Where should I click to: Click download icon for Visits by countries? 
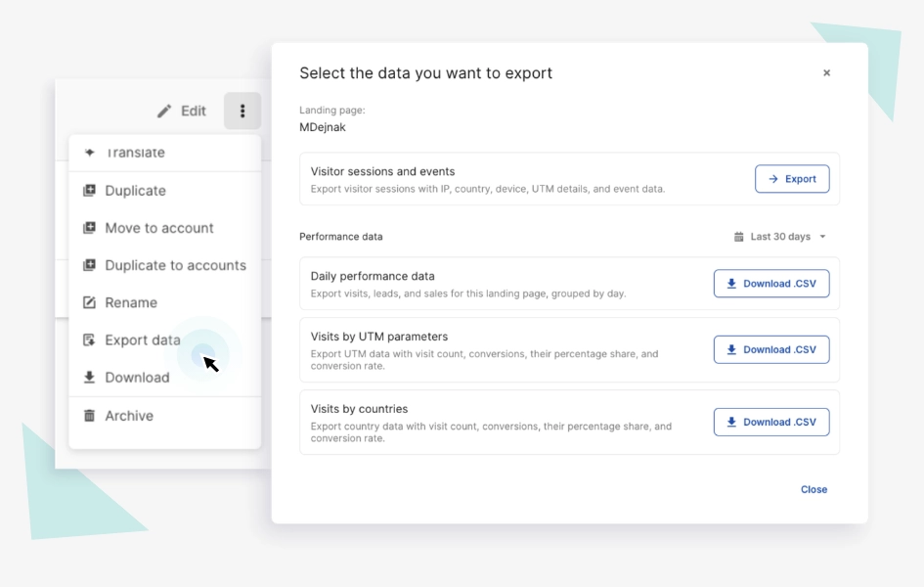click(731, 422)
